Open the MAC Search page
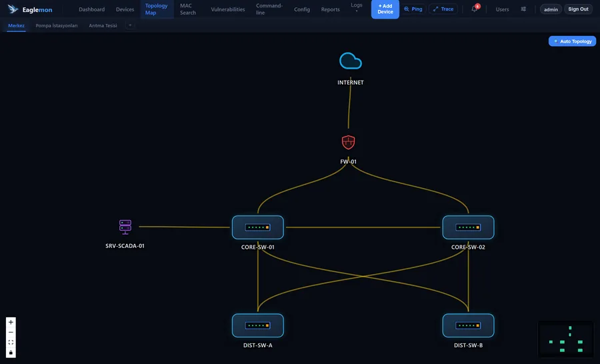600x364 pixels. coord(188,9)
